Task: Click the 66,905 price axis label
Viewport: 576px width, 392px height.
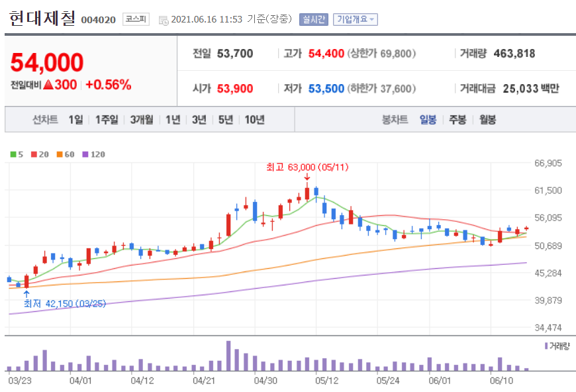Action: [548, 163]
